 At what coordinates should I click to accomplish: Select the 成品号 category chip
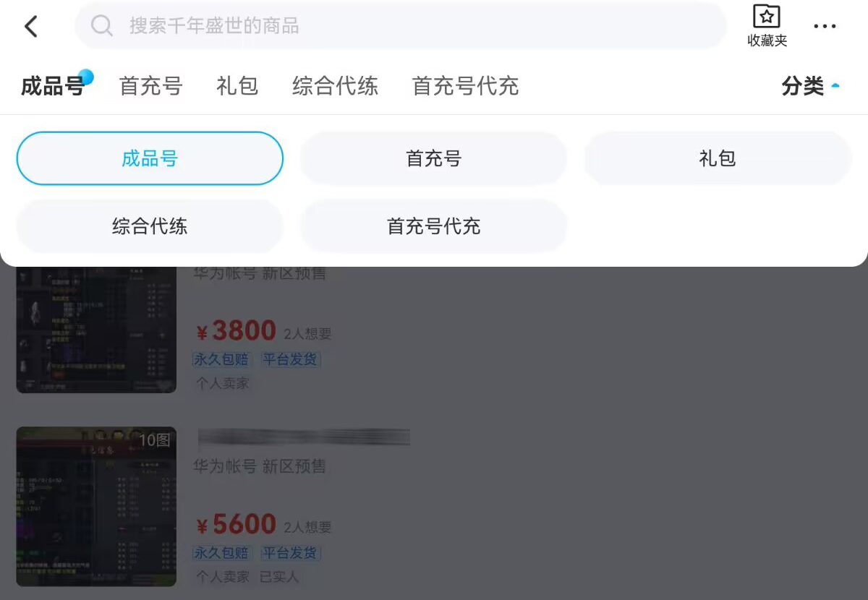(150, 158)
